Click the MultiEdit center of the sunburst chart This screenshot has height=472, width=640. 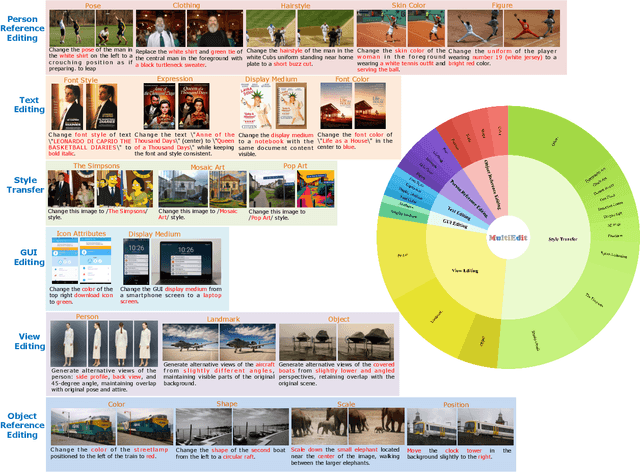tap(508, 238)
